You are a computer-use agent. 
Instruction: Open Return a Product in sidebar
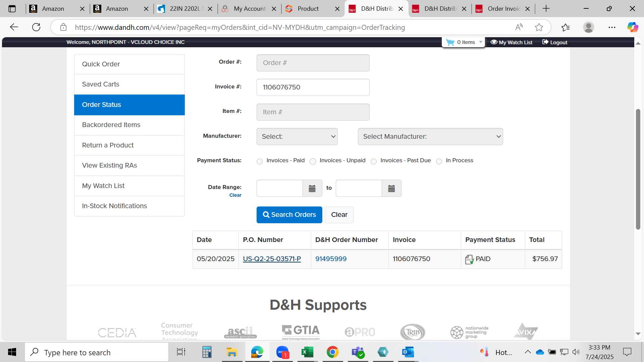(x=129, y=145)
